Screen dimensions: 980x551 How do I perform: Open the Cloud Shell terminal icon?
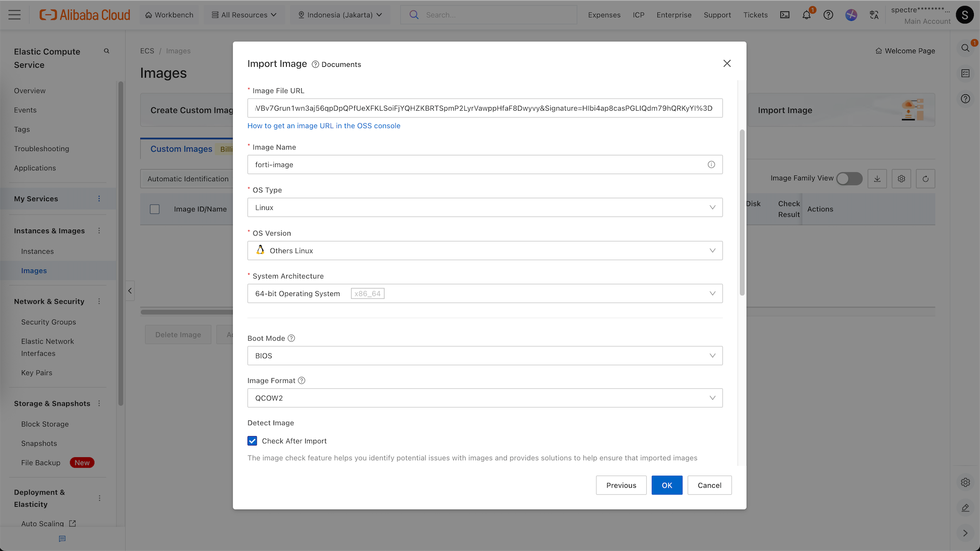click(785, 15)
